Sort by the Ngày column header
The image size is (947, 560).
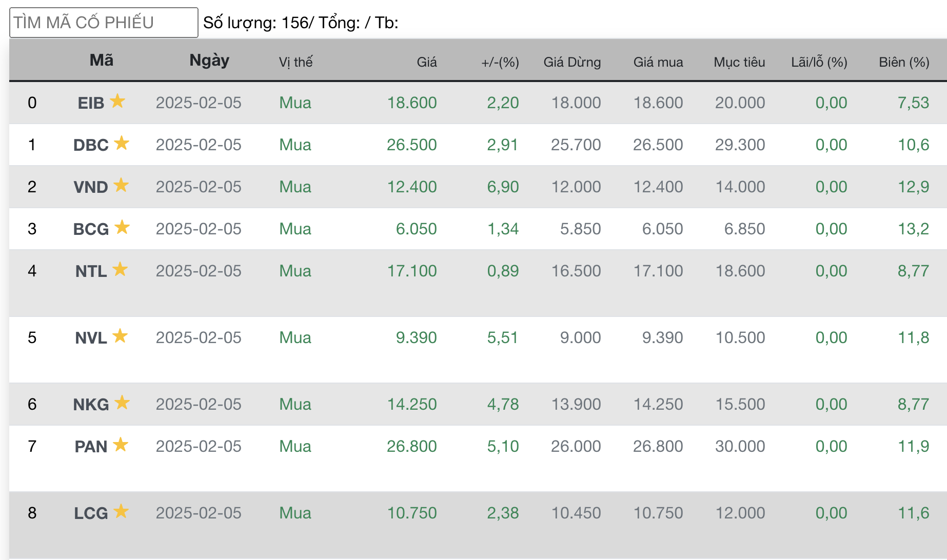coord(209,61)
